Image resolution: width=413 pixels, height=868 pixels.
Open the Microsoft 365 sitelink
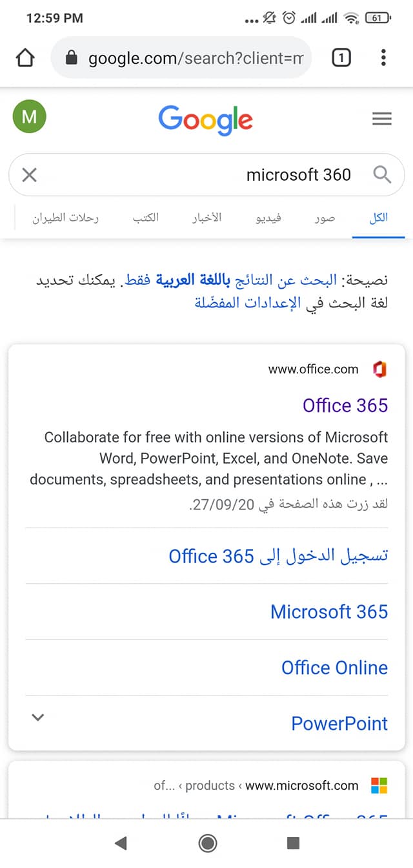click(x=329, y=612)
